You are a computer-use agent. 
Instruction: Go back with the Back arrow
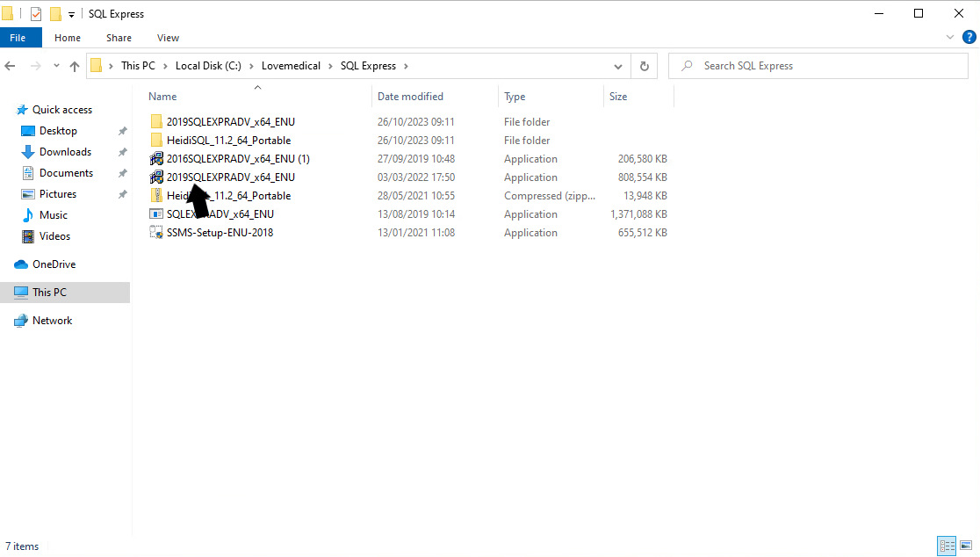(10, 66)
